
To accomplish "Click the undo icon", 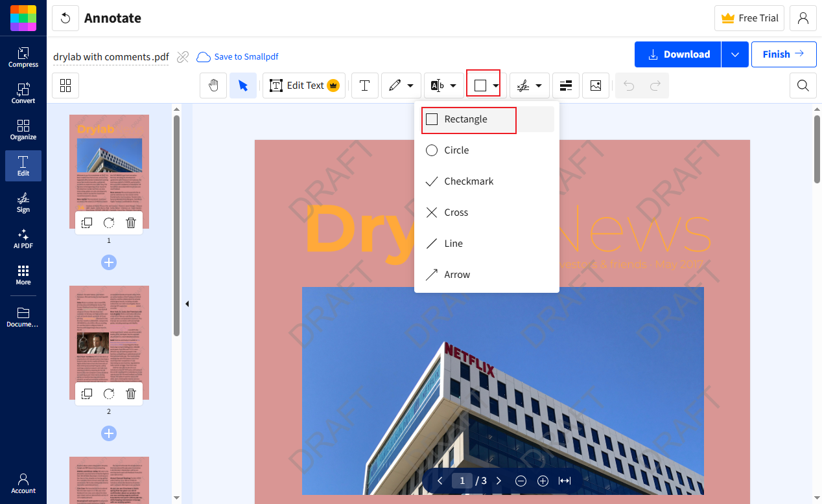I will click(x=628, y=85).
